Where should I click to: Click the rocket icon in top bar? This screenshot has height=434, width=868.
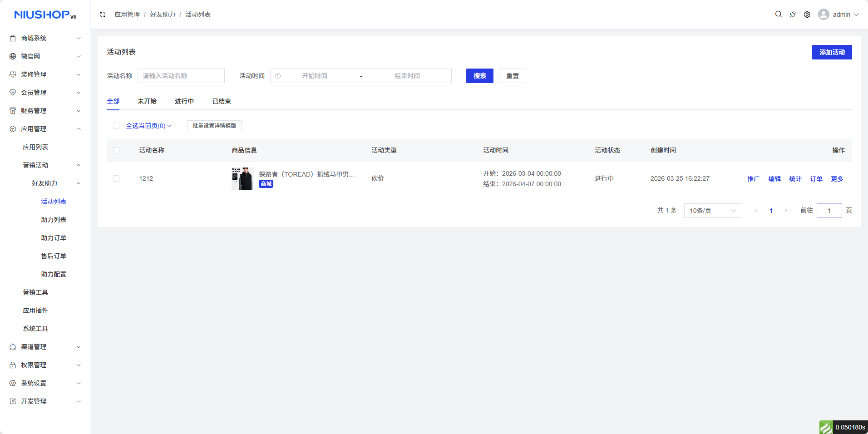[793, 15]
